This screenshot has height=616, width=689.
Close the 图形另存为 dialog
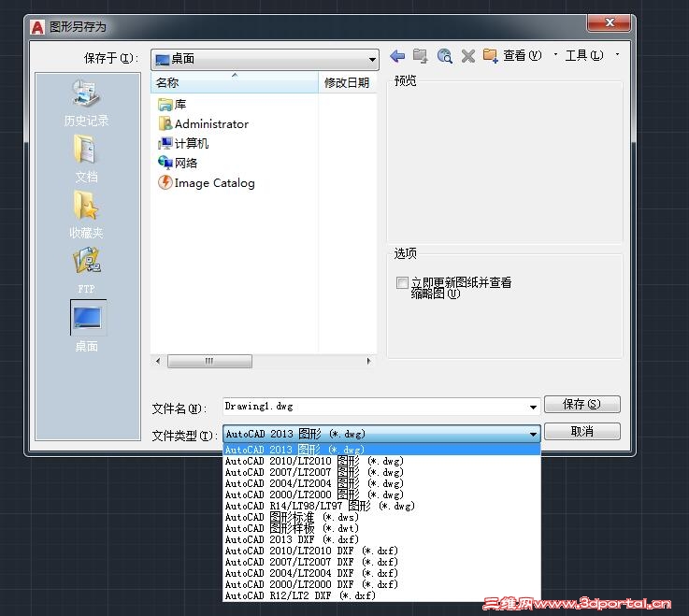tap(609, 22)
